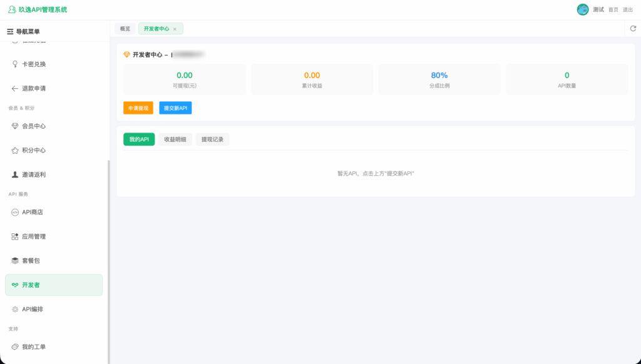
Task: Select 开发者 menu item
Action: click(x=54, y=285)
